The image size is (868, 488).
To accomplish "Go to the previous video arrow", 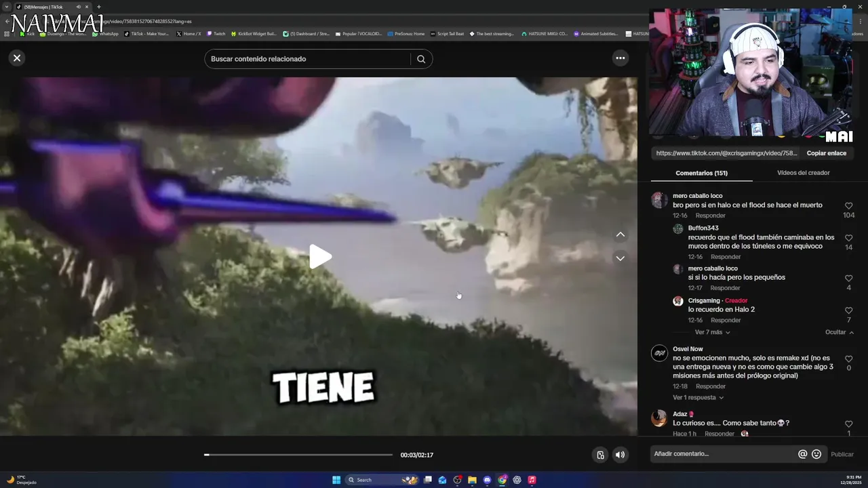I will tap(620, 235).
